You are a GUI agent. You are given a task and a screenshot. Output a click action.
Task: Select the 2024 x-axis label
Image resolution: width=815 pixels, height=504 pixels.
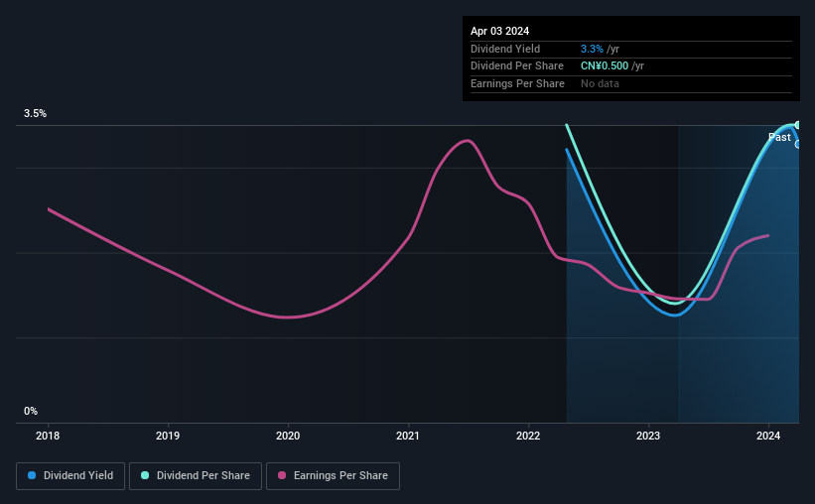click(x=768, y=436)
